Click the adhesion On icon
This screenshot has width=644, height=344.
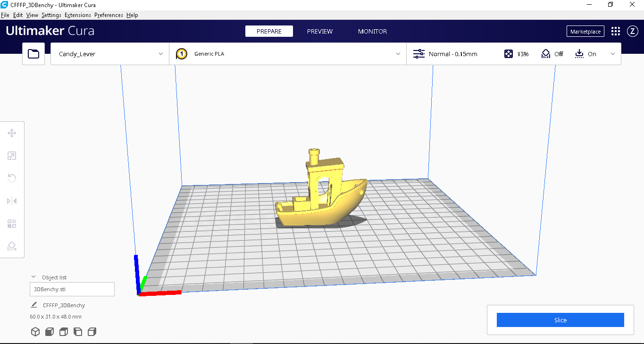(579, 54)
